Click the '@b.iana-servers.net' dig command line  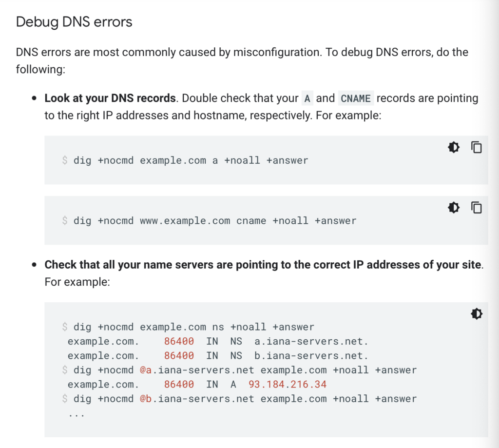pyautogui.click(x=245, y=399)
